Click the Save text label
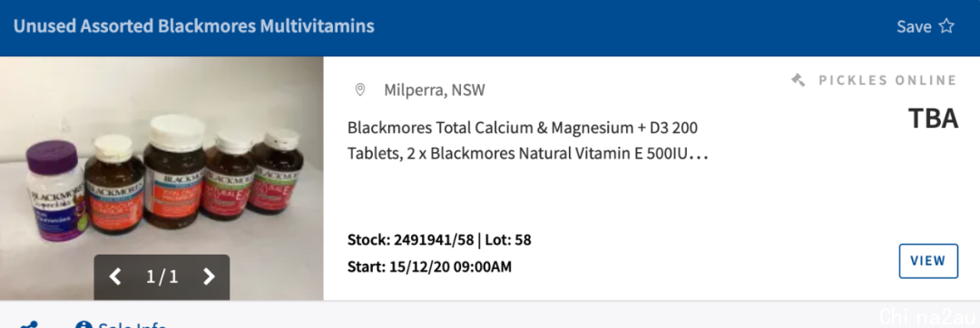The width and height of the screenshot is (980, 328). pos(914,26)
